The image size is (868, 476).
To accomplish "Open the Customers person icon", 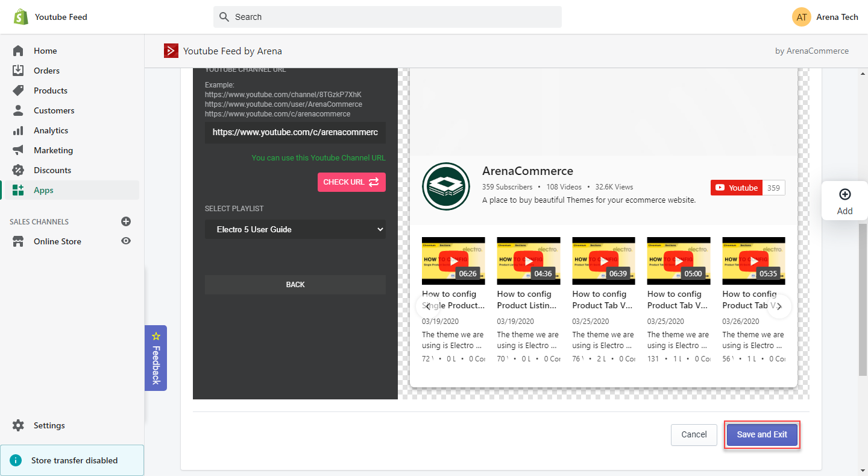I will pos(18,110).
